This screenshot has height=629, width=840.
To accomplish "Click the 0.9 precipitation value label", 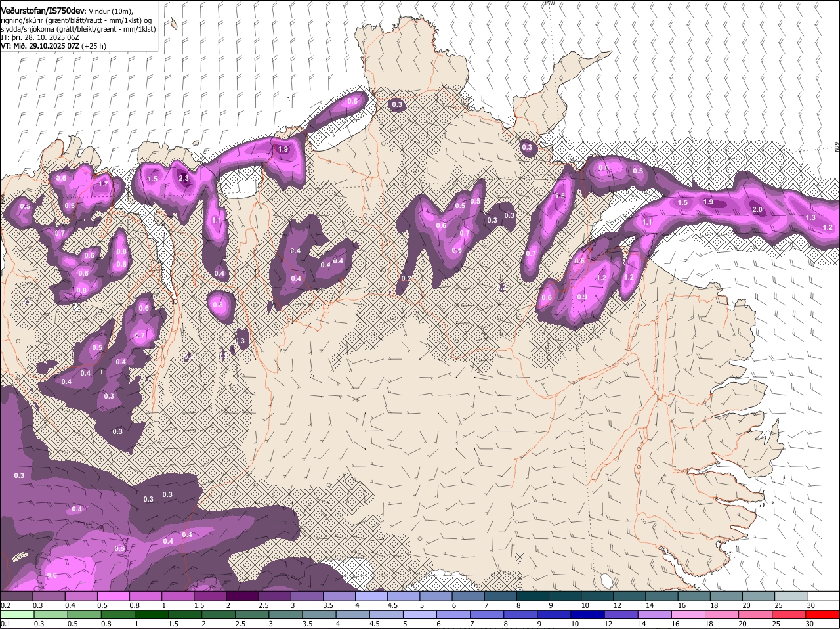I will tap(581, 297).
